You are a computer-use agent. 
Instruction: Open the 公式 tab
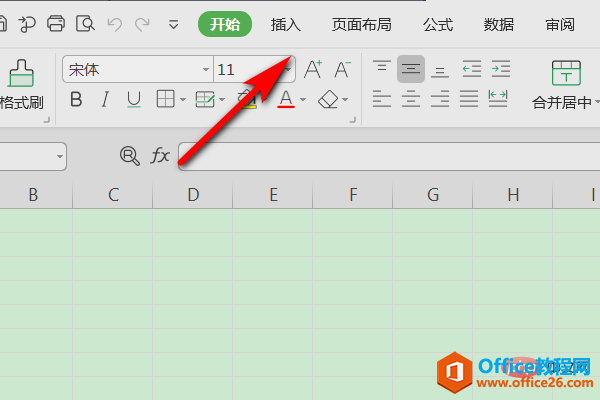pos(438,24)
